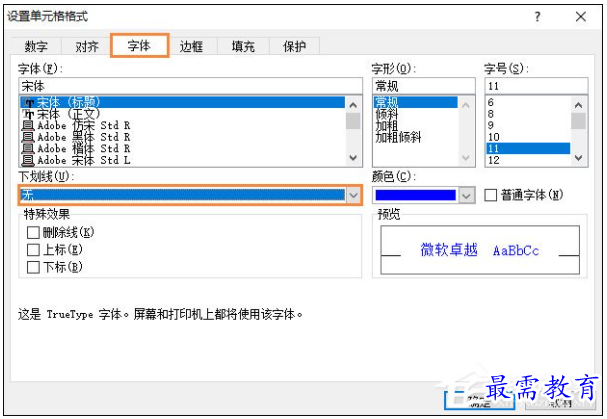Click TrueType icon beside 宋体 (正文)
The width and height of the screenshot is (607, 419).
[x=28, y=114]
